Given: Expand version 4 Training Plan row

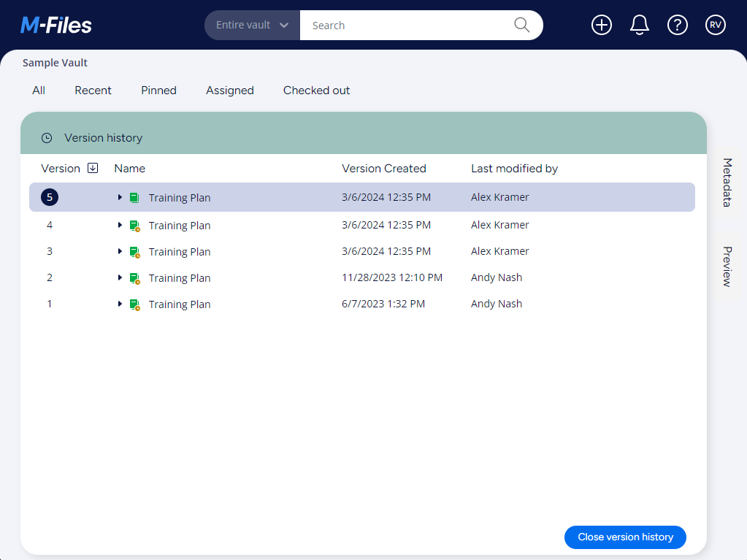Looking at the screenshot, I should (120, 225).
